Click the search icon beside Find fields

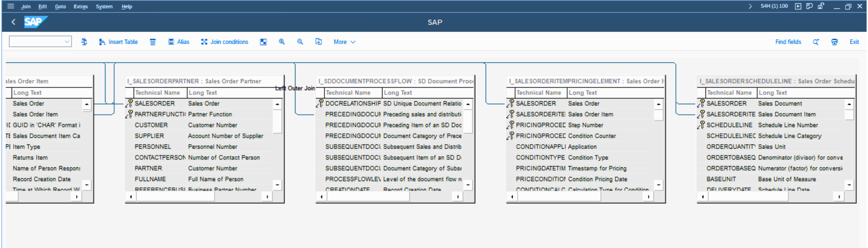816,42
